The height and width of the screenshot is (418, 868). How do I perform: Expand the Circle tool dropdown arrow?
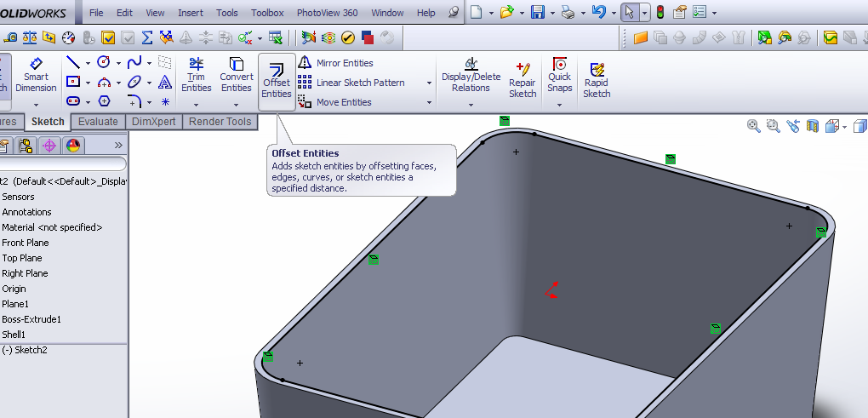point(118,63)
